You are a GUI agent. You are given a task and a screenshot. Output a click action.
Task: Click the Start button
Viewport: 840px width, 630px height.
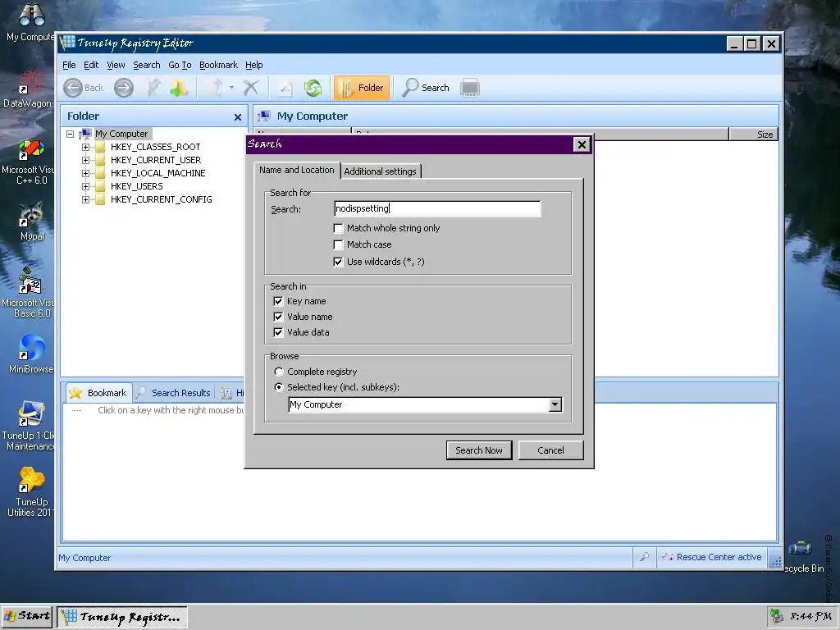tap(27, 616)
